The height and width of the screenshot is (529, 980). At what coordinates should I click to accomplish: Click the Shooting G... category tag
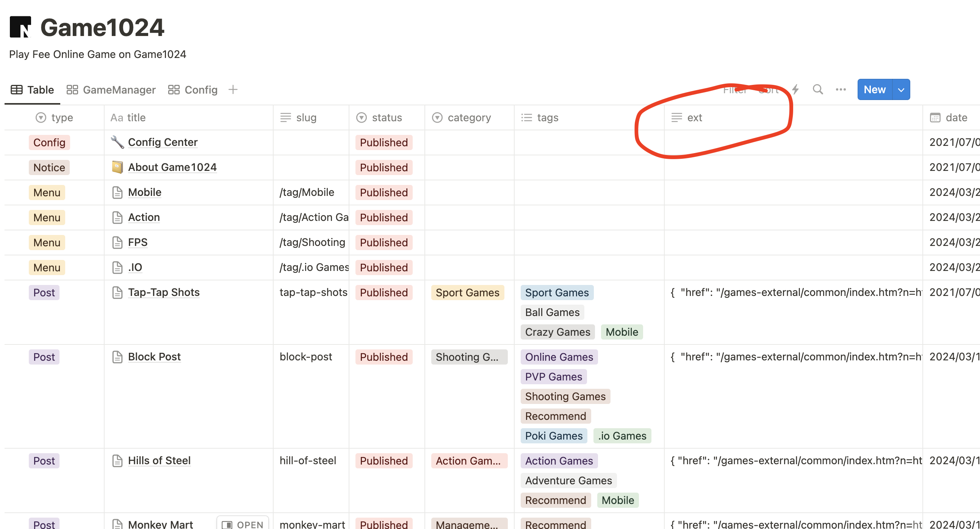[469, 357]
